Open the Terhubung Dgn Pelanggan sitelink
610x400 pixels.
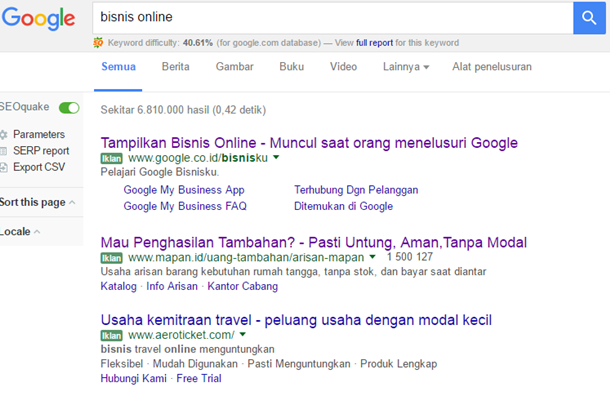(356, 190)
